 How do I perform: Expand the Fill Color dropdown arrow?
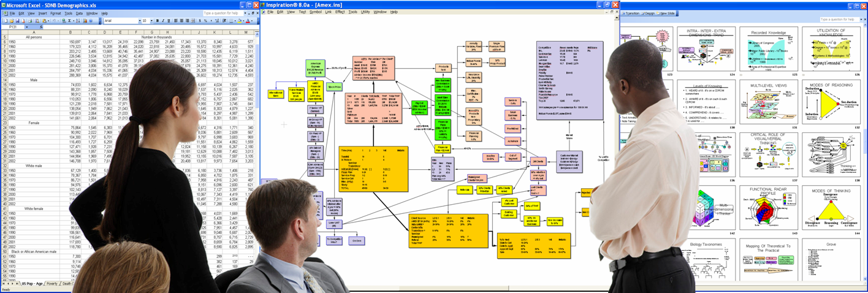[243, 20]
